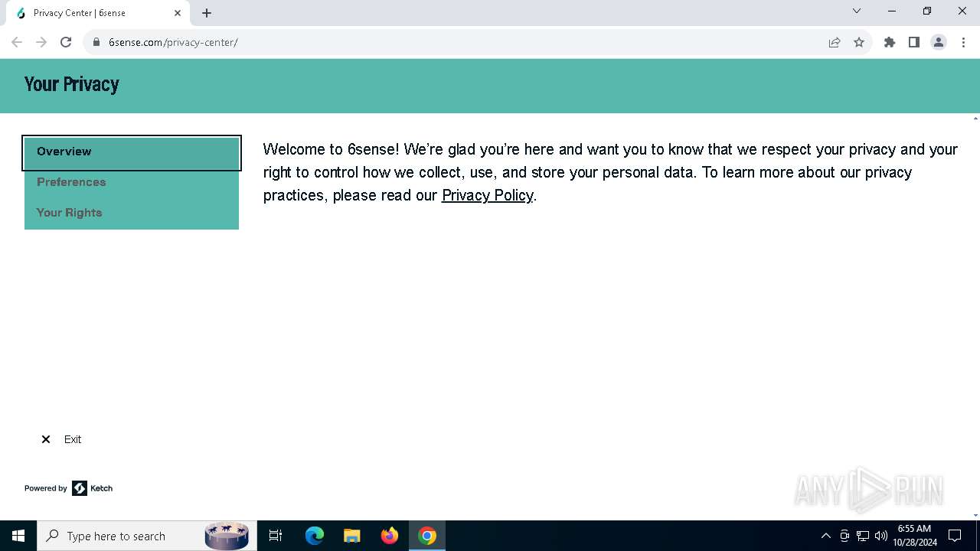Reload the current page
The image size is (980, 551).
click(66, 42)
